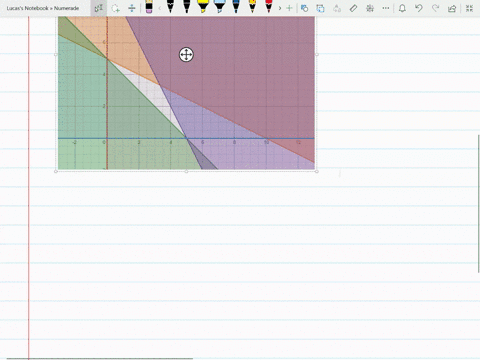Choose the blue pen

coord(236,7)
